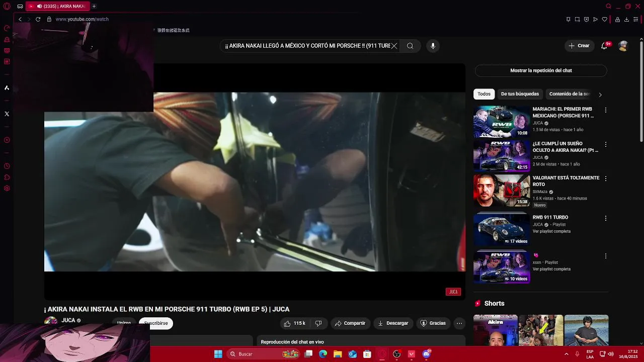This screenshot has height=362, width=644.
Task: Click inside the YouTube search field
Action: click(307, 46)
